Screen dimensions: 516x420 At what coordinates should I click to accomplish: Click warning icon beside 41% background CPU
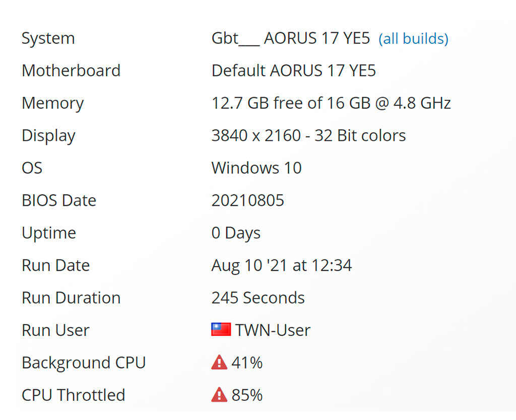[219, 363]
